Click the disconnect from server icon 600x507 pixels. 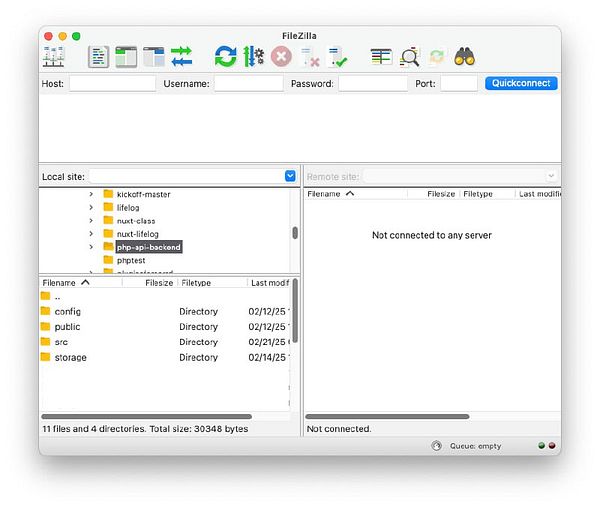tap(310, 57)
